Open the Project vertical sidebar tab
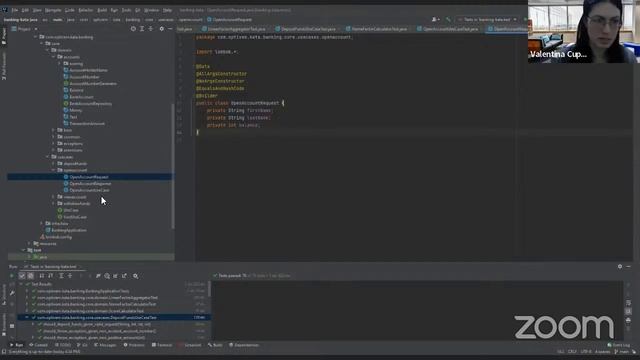 point(4,36)
